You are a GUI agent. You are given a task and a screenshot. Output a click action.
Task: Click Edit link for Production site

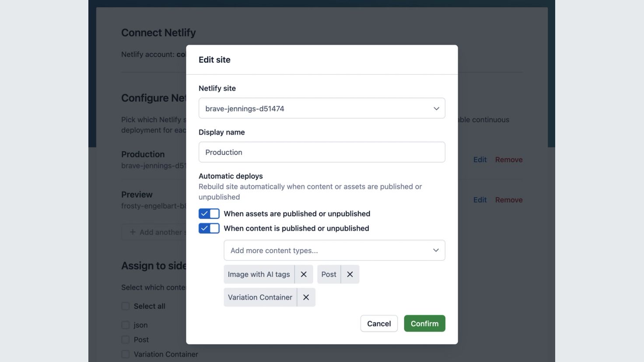[x=480, y=160]
